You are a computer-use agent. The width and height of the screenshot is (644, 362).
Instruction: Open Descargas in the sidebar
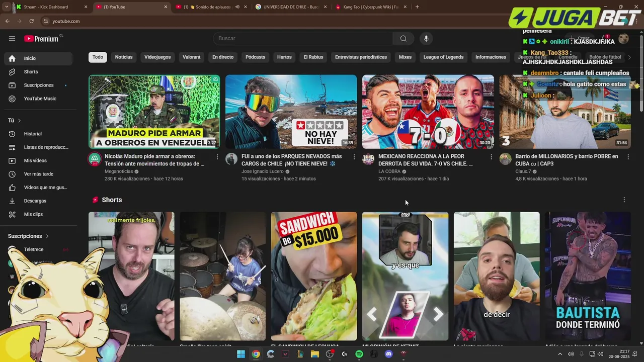38,201
